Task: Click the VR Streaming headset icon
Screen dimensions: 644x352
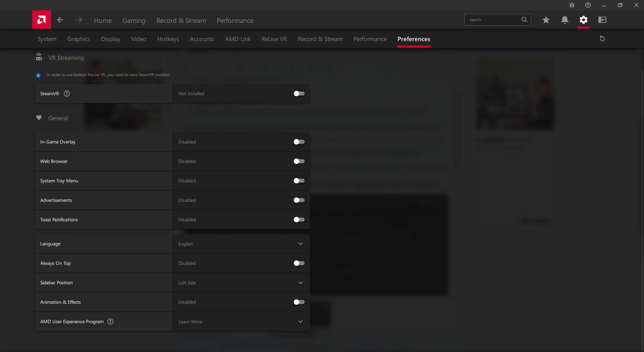Action: coord(39,57)
